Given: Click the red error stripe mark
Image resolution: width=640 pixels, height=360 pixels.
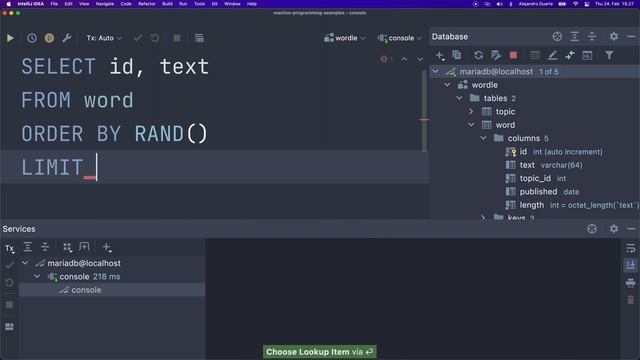Looking at the screenshot, I should point(424,120).
